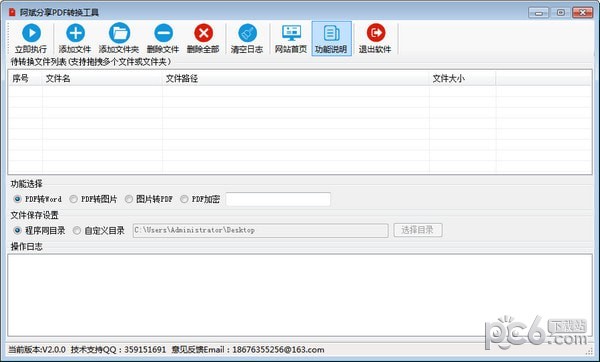
Task: Click the 选择目录 button
Action: click(x=418, y=230)
